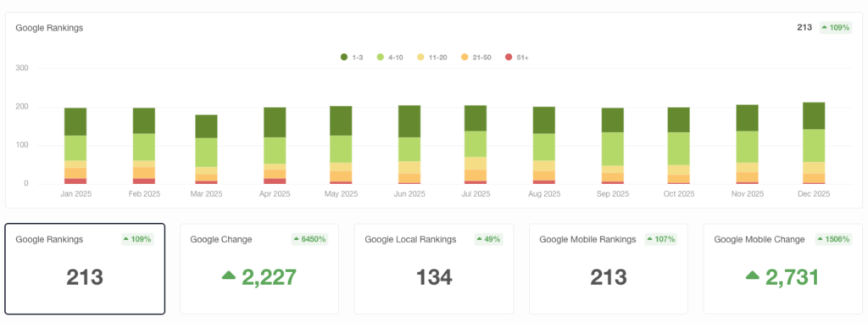Click the Oct 2025 stacked bar
This screenshot has height=323, width=868.
(679, 146)
